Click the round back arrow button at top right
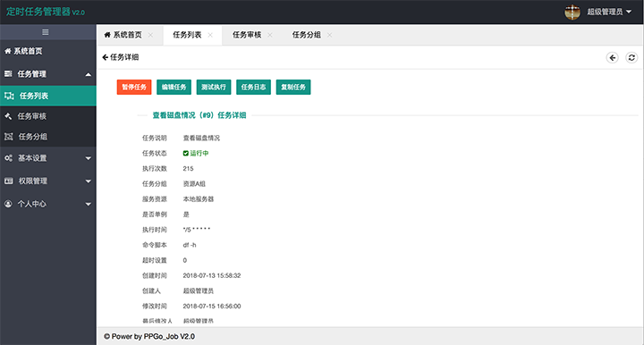The height and width of the screenshot is (345, 644). (613, 57)
